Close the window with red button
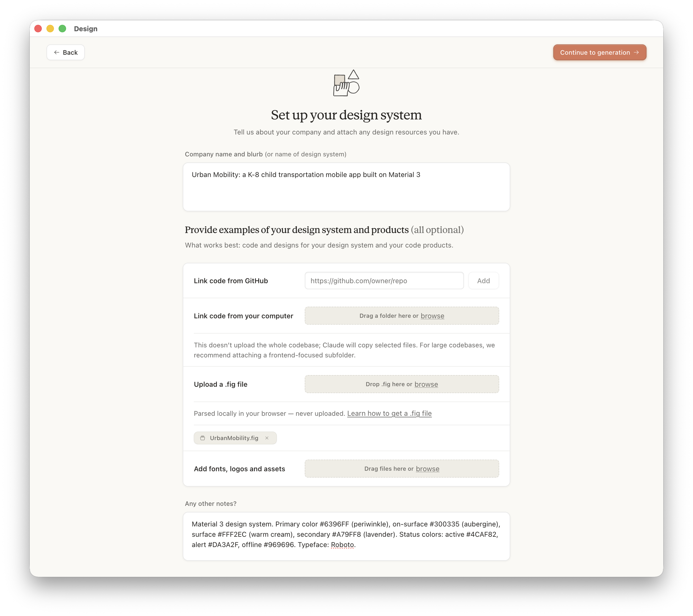Screen dimensions: 693x616 (x=38, y=29)
